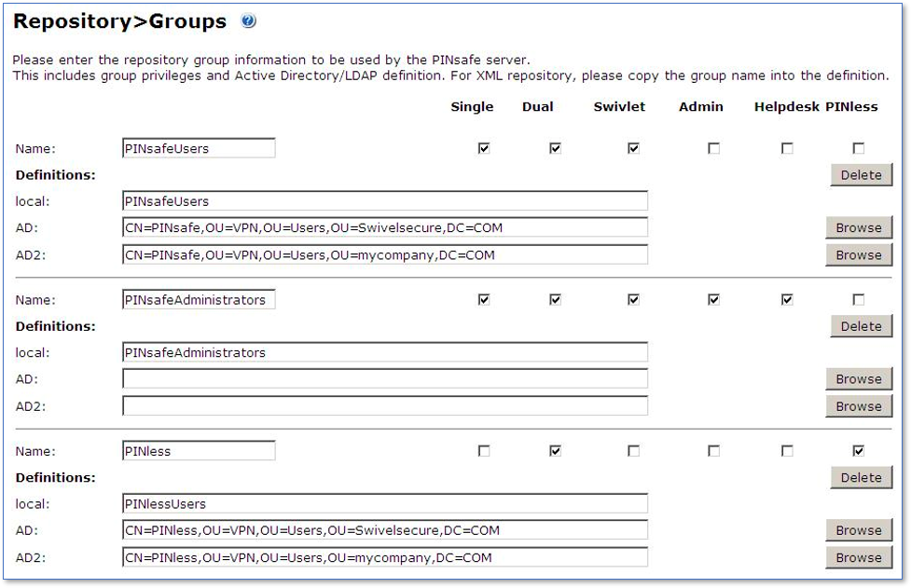
Task: Enable Helpdesk checkbox for PINsafeUsers group
Action: (x=787, y=148)
